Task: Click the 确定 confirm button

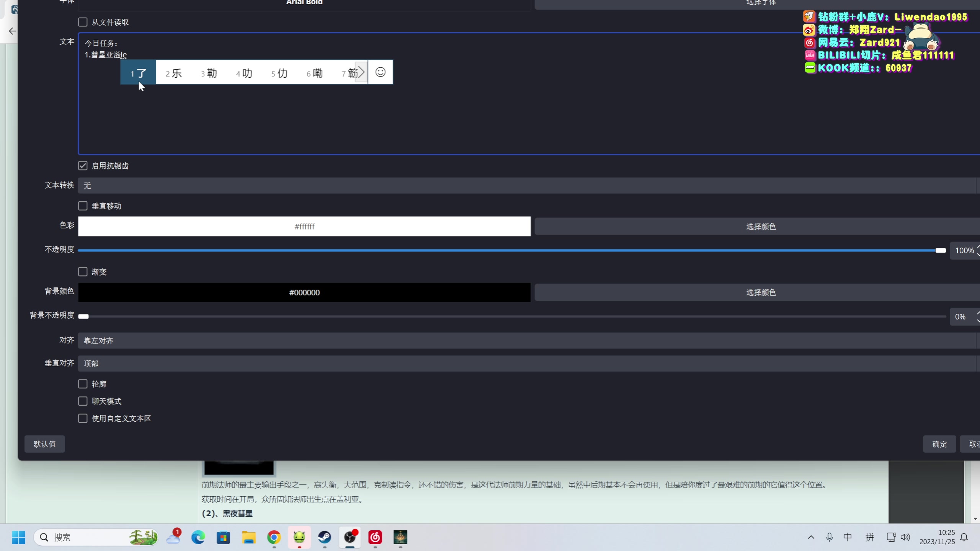Action: [x=939, y=444]
